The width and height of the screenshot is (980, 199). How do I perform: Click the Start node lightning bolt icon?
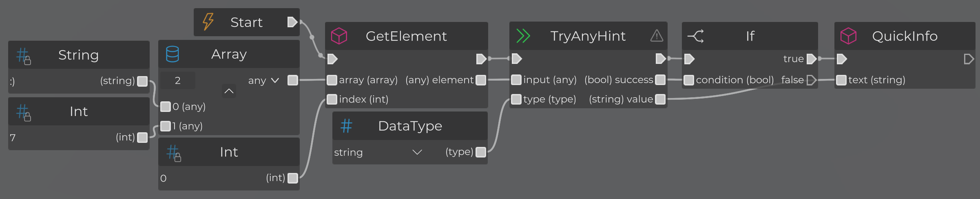(x=208, y=22)
